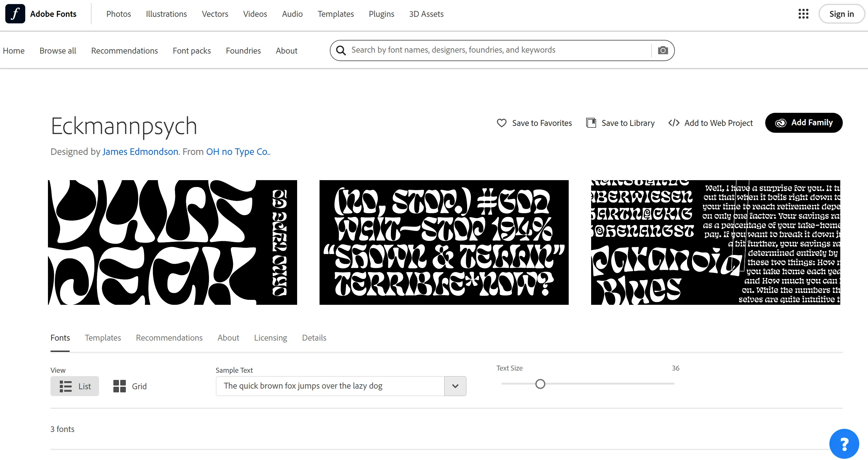Click the Save to Library icon
Viewport: 868px width, 460px height.
click(x=591, y=123)
